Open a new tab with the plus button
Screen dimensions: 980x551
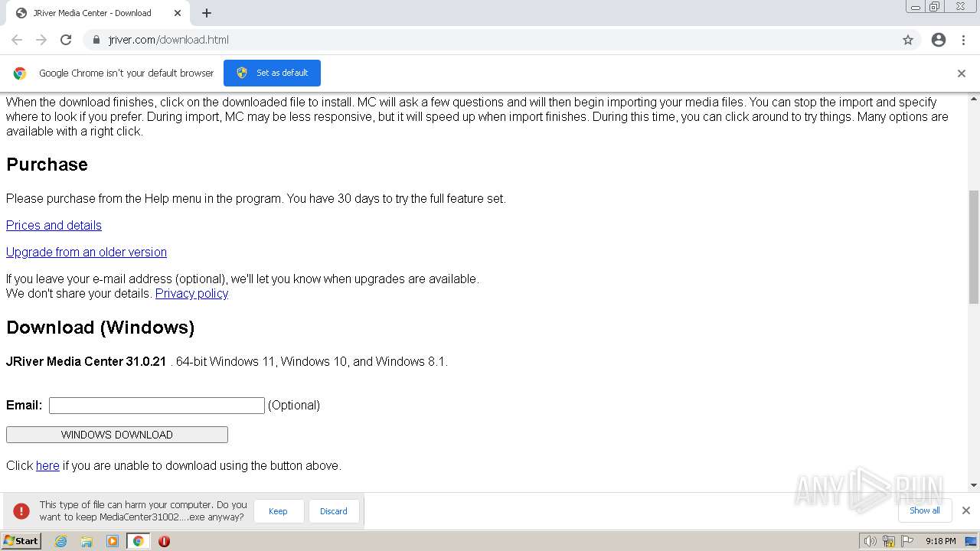coord(207,13)
